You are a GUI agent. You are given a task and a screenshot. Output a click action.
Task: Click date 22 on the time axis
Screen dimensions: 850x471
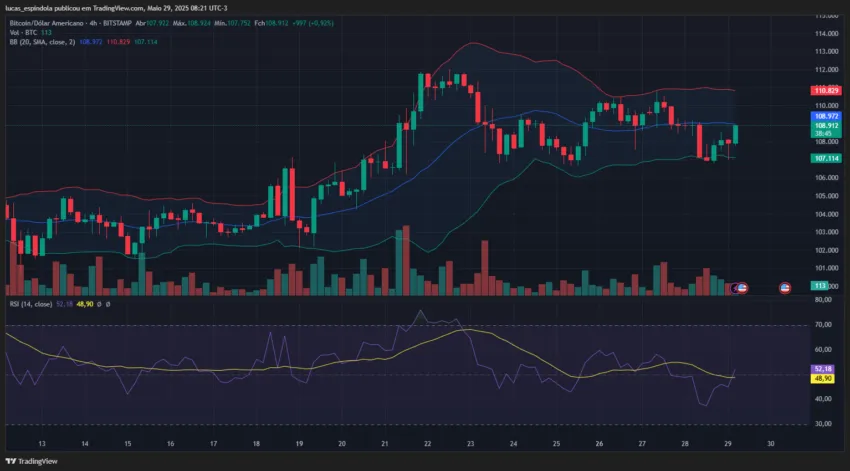pos(427,443)
